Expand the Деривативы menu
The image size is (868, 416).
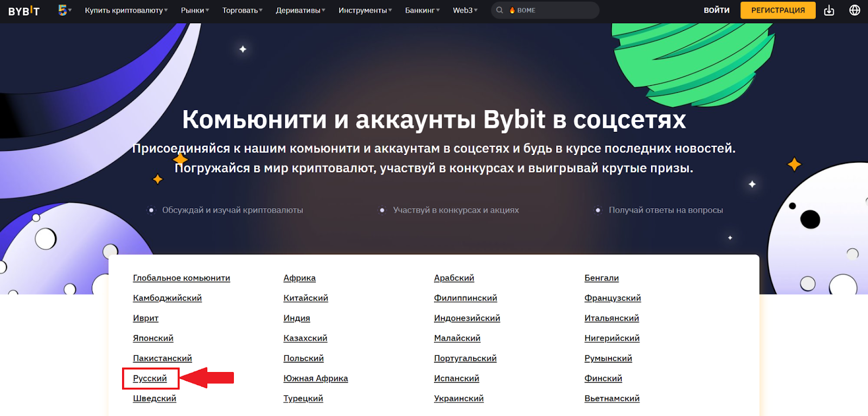pos(301,10)
